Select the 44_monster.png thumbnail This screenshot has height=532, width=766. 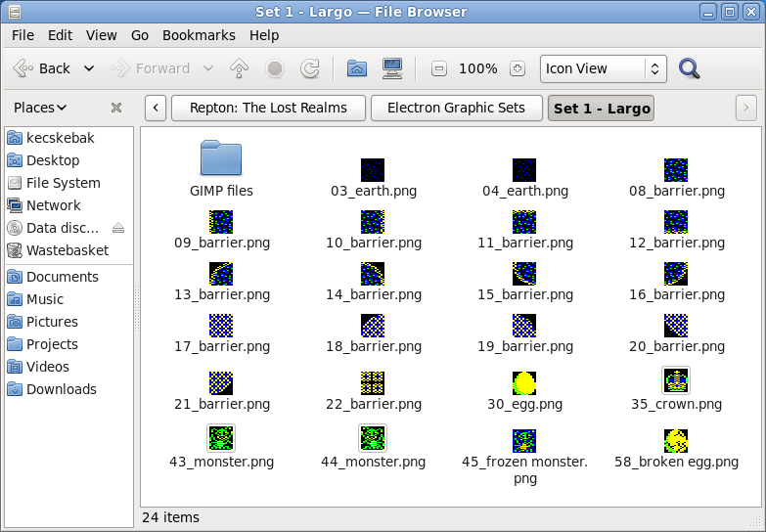[x=373, y=438]
